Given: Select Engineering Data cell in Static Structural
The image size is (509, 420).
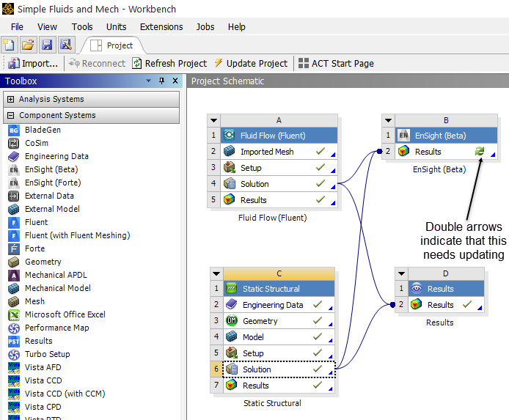Looking at the screenshot, I should click(279, 305).
